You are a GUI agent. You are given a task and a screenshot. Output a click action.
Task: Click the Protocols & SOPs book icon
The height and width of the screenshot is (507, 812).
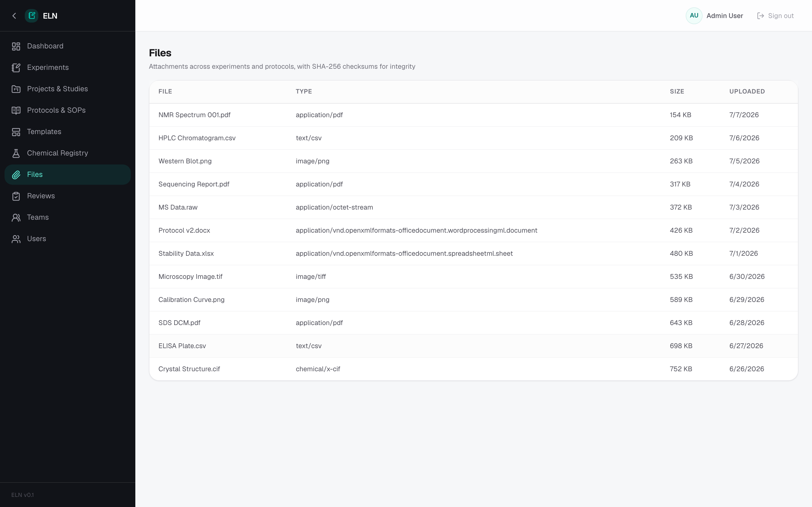[x=16, y=111]
